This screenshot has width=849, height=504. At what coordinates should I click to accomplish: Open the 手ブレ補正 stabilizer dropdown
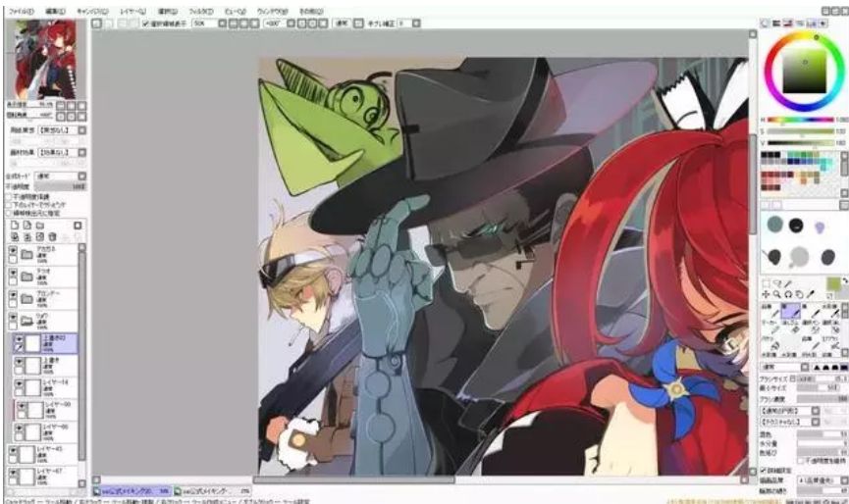[x=416, y=24]
